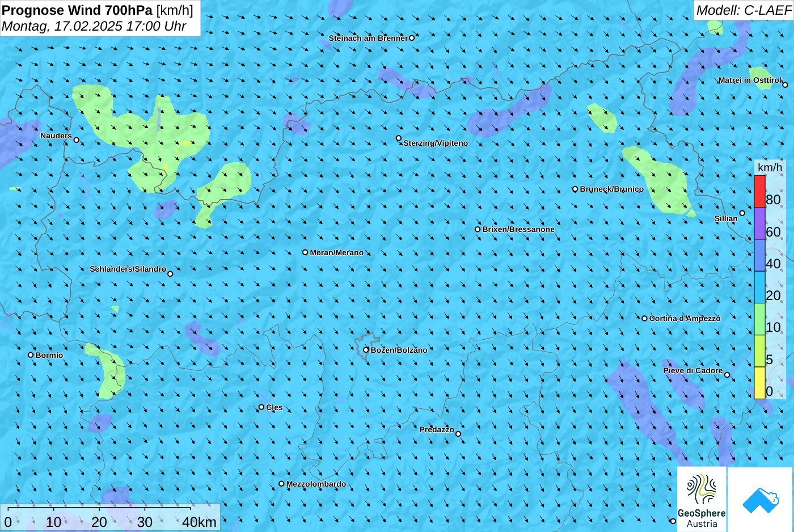Click the 'Brixen/Bressanone' label text
This screenshot has width=794, height=532.
click(518, 229)
